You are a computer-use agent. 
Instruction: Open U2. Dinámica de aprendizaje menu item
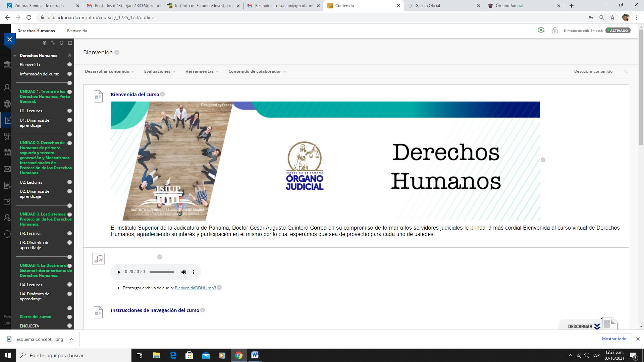(35, 194)
